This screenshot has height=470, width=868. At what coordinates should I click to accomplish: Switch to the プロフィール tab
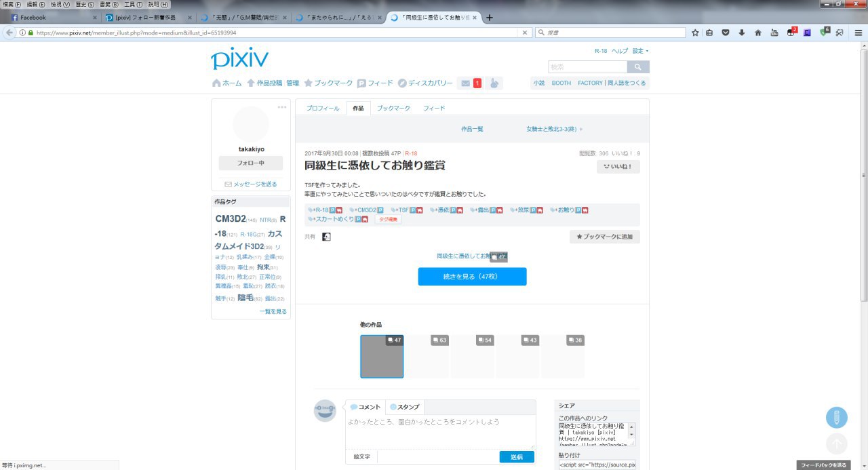[322, 109]
